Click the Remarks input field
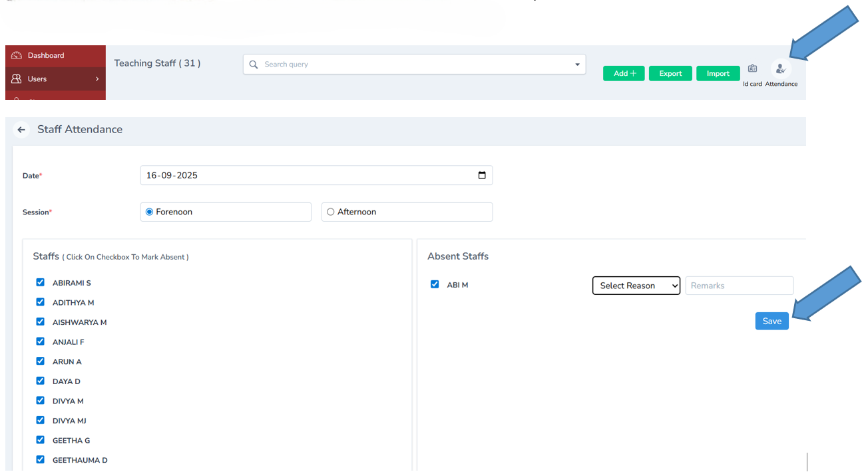The width and height of the screenshot is (868, 474). [739, 285]
